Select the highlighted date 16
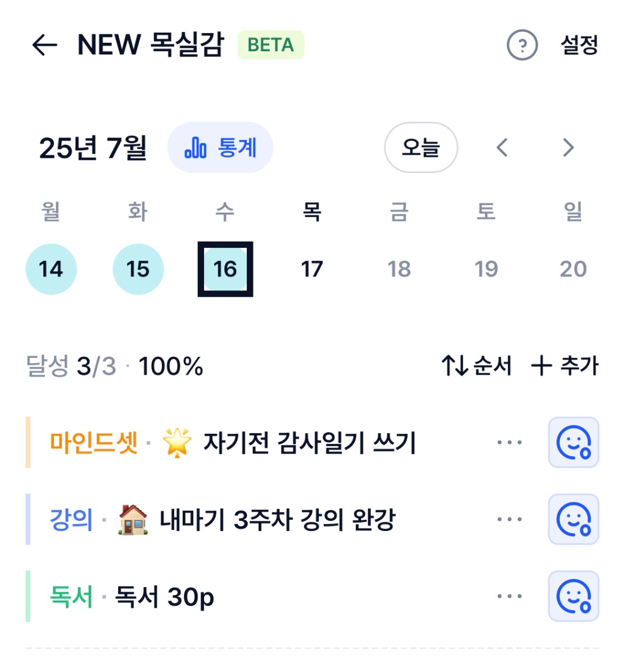The height and width of the screenshot is (672, 625). click(x=225, y=269)
